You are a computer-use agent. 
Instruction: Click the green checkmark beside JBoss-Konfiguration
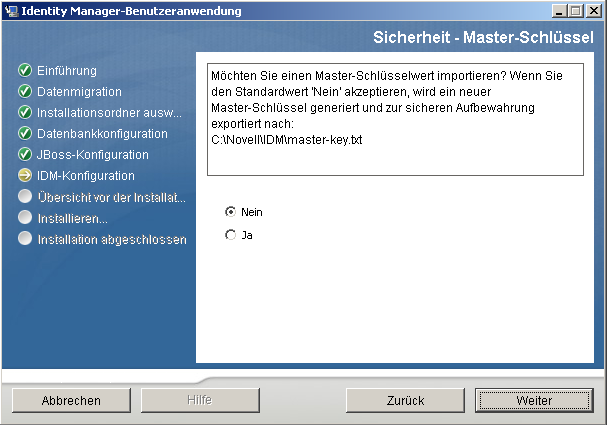point(25,154)
